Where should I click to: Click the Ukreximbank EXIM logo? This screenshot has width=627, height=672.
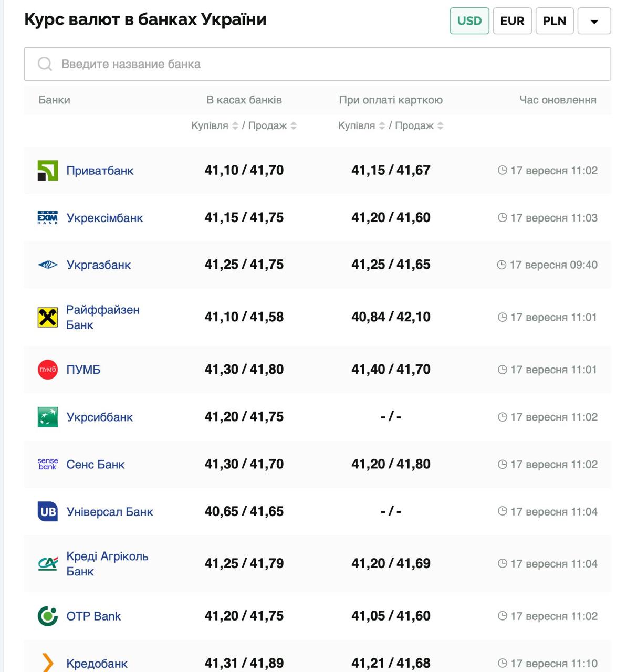click(48, 218)
